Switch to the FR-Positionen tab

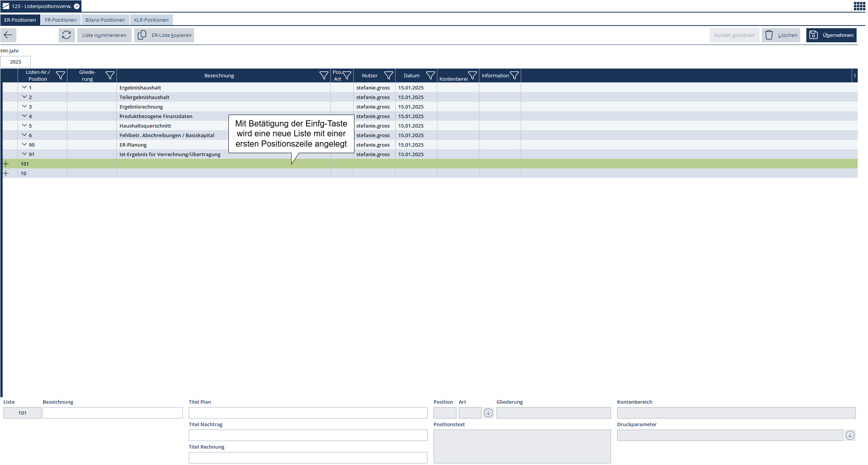coord(61,20)
